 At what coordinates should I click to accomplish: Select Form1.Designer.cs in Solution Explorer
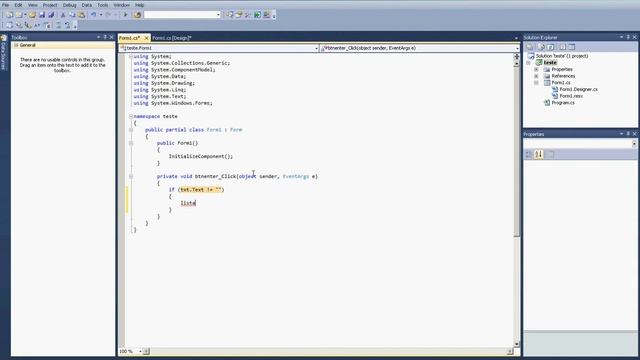tap(578, 89)
